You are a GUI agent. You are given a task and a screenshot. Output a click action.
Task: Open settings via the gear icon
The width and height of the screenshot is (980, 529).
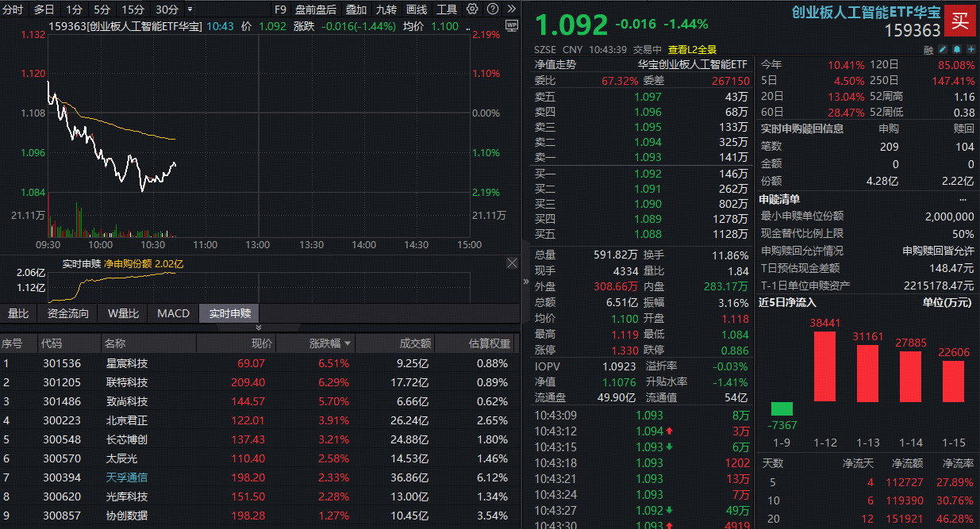pyautogui.click(x=472, y=10)
